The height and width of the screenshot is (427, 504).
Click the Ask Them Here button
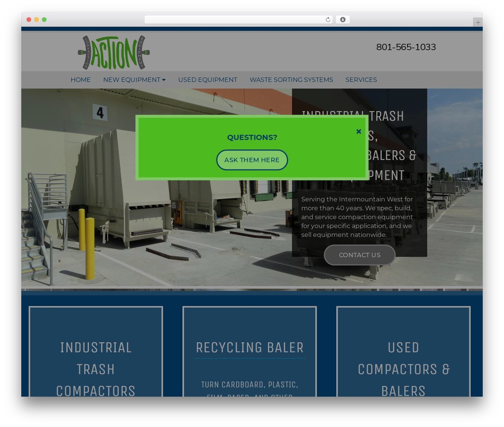252,160
